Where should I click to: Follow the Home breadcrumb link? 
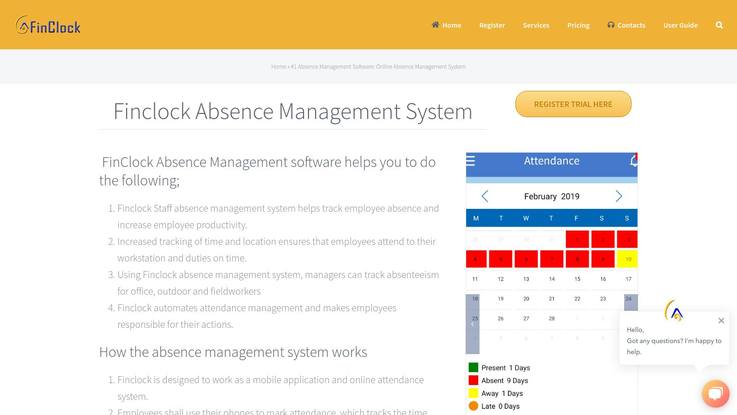click(x=278, y=67)
